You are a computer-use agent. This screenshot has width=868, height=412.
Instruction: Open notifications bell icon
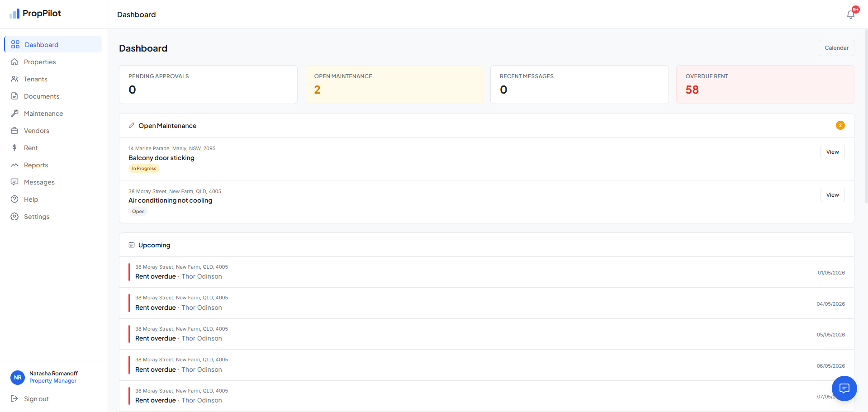coord(851,14)
